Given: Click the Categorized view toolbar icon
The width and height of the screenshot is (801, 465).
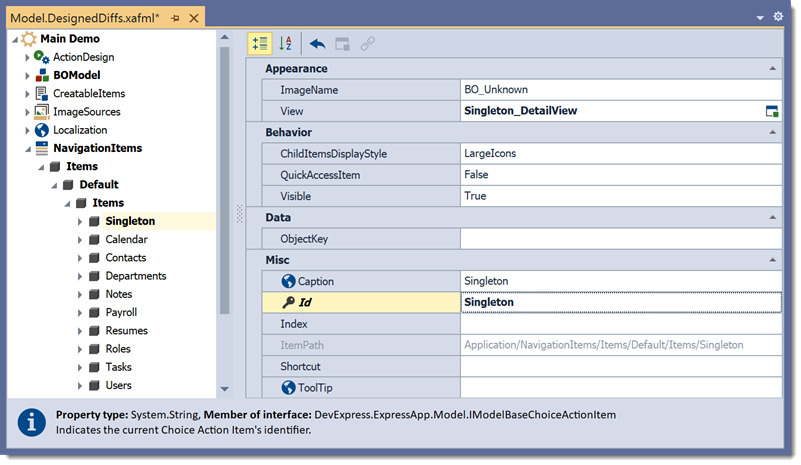Looking at the screenshot, I should 260,43.
